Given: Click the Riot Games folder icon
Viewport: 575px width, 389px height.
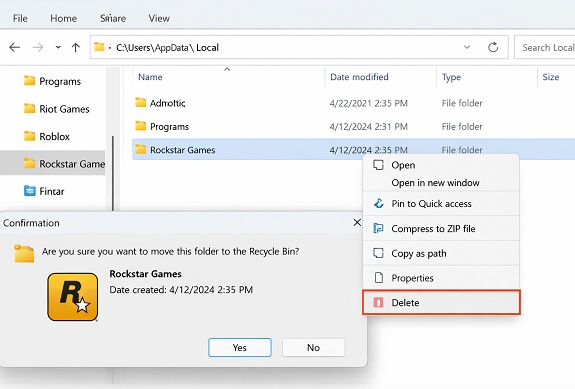Looking at the screenshot, I should click(29, 108).
